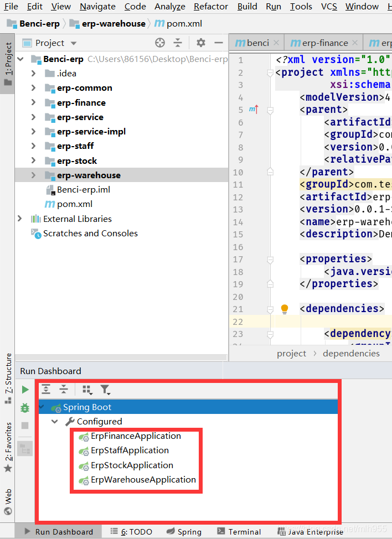Viewport: 392px width, 539px height.
Task: Open the Structure tool window sidebar tab
Action: pyautogui.click(x=8, y=378)
